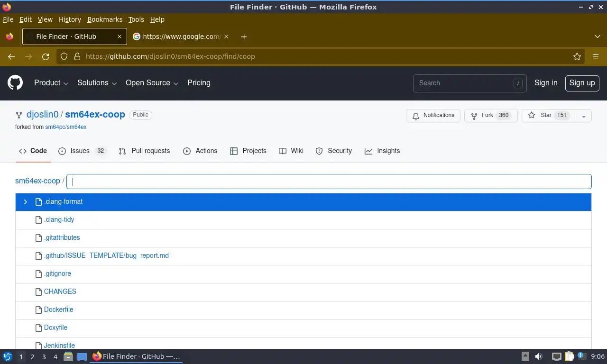Open the Tools menu
This screenshot has width=607, height=364.
[x=136, y=19]
